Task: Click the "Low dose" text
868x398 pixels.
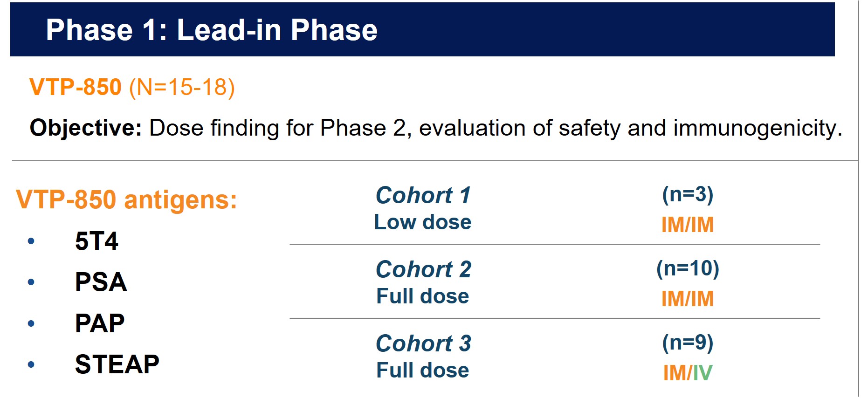Action: (x=423, y=222)
